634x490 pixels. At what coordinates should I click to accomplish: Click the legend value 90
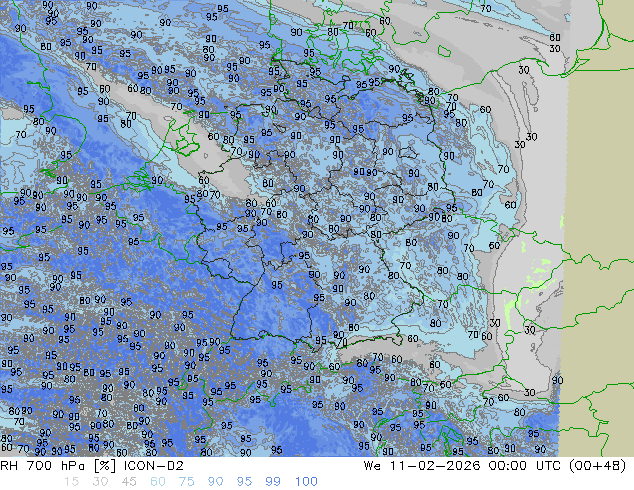pyautogui.click(x=215, y=482)
